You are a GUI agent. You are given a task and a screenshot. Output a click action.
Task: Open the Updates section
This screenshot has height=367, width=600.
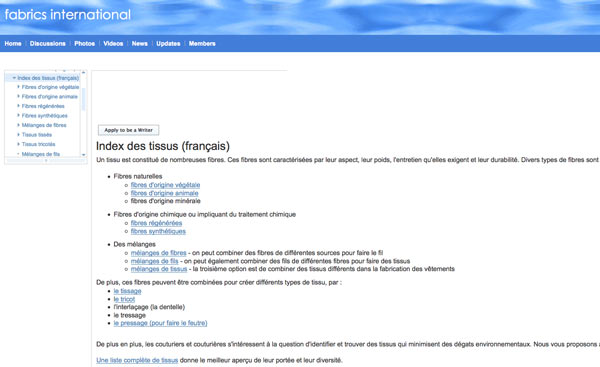168,44
